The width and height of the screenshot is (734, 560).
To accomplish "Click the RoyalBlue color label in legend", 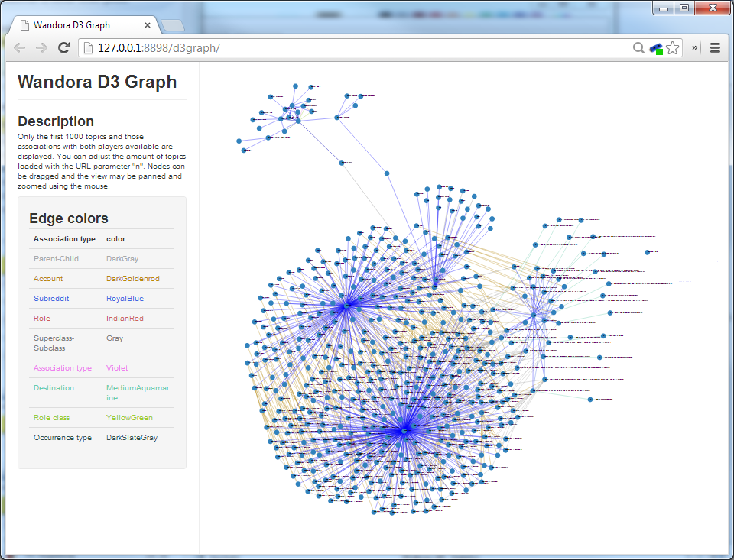I will click(125, 299).
